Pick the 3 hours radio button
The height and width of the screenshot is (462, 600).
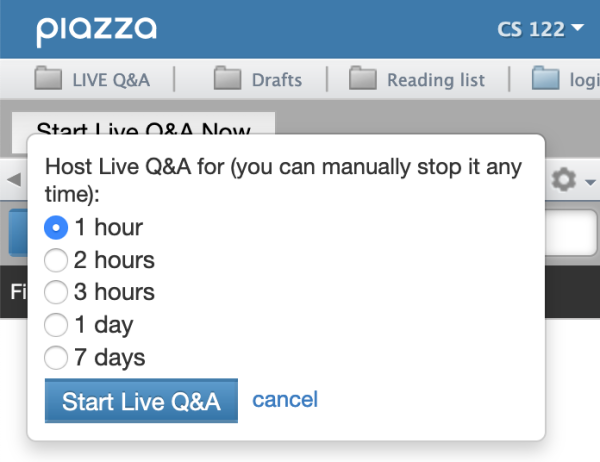tap(57, 292)
